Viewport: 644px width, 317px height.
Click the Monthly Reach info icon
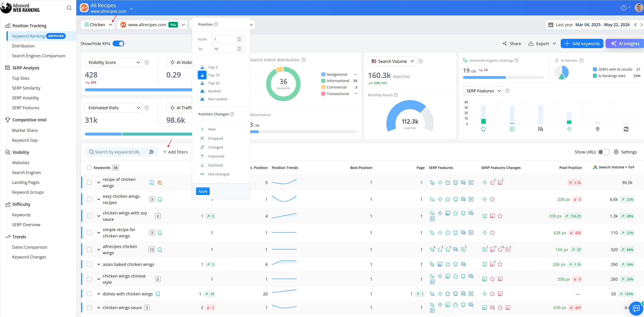pos(396,95)
